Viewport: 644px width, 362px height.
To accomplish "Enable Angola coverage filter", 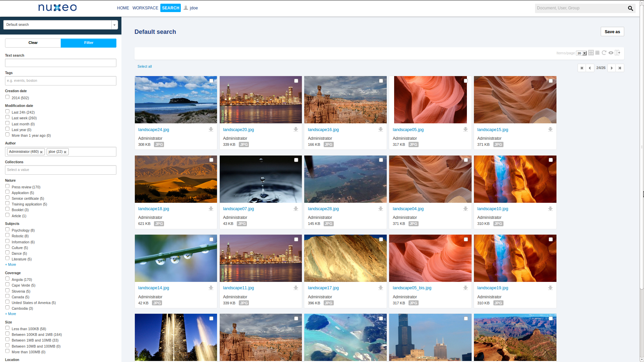I will (7, 279).
